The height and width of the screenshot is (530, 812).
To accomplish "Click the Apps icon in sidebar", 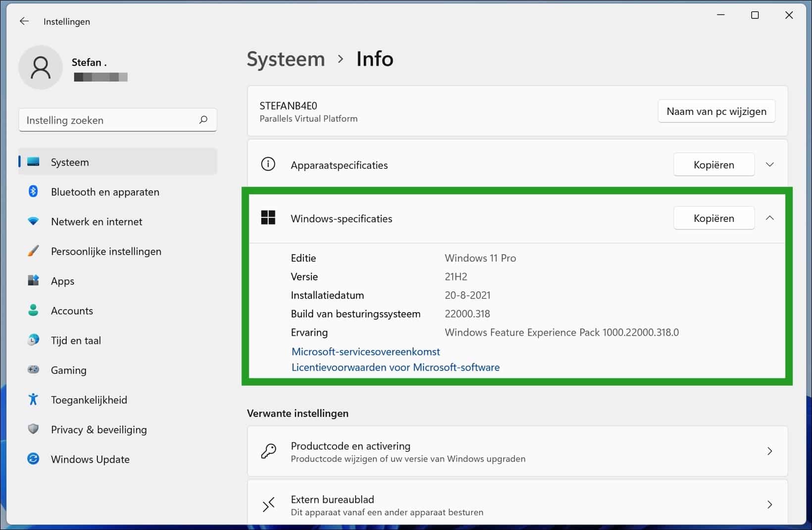I will pos(33,281).
